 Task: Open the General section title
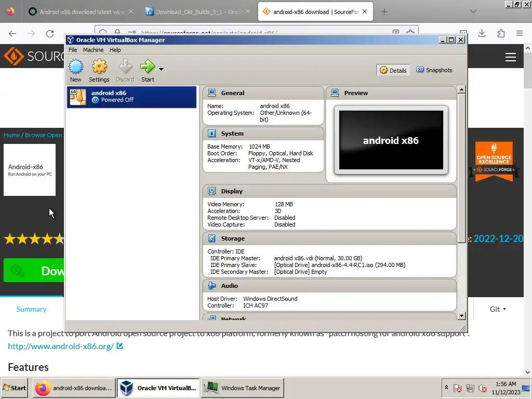[232, 93]
